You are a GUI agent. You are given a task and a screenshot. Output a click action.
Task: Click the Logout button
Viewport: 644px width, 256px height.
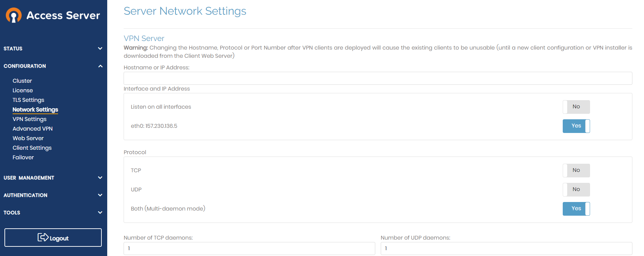(53, 238)
